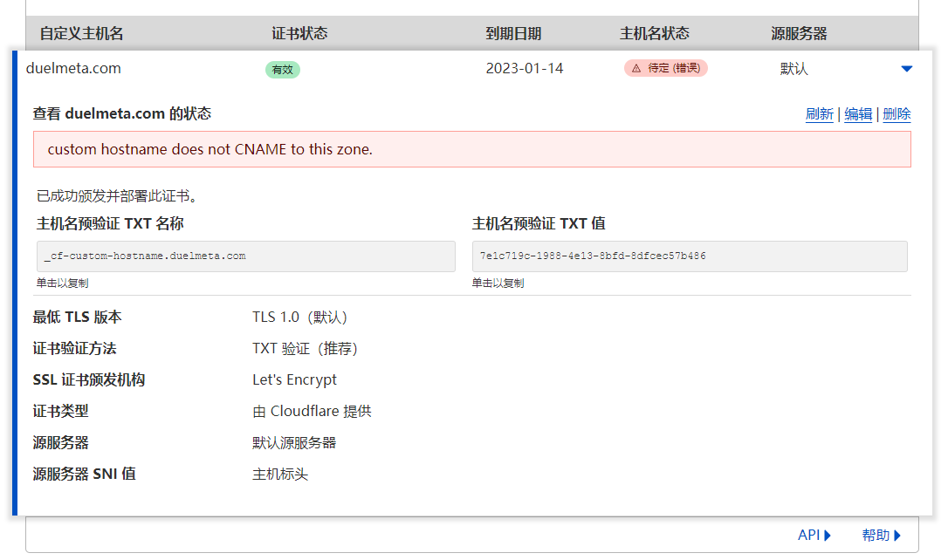Click the 刷新 link
Image resolution: width=948 pixels, height=560 pixels.
[819, 114]
